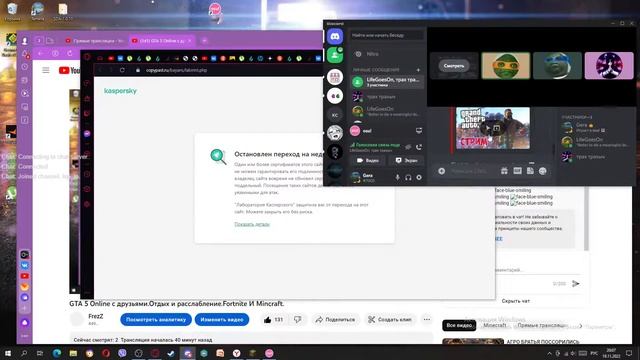The height and width of the screenshot is (360, 640).
Task: Start screen share with Экран button
Action: 406,160
